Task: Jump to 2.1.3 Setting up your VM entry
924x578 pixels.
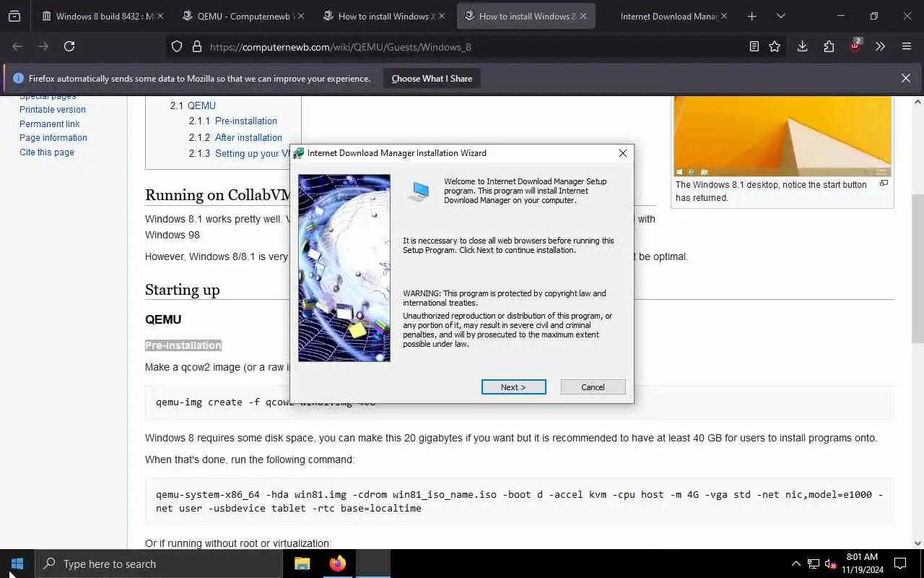Action: tap(240, 153)
